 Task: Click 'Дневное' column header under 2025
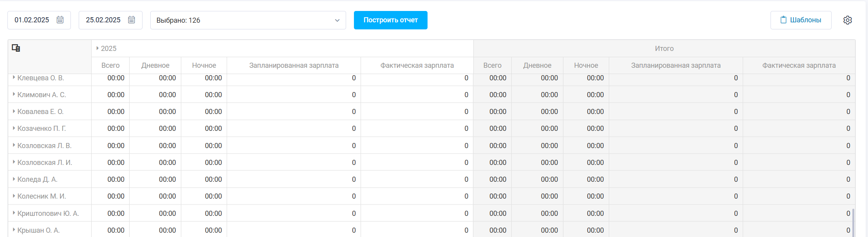click(x=155, y=65)
